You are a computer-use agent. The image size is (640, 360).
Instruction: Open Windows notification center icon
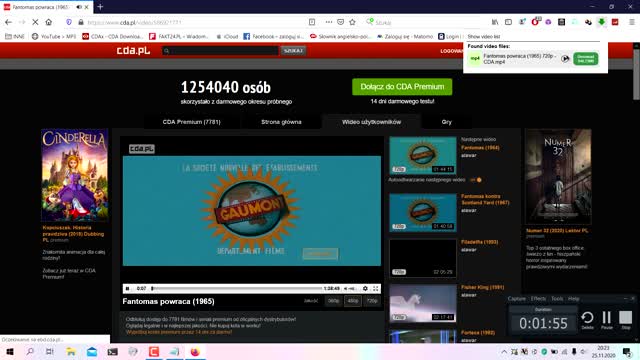(x=627, y=352)
